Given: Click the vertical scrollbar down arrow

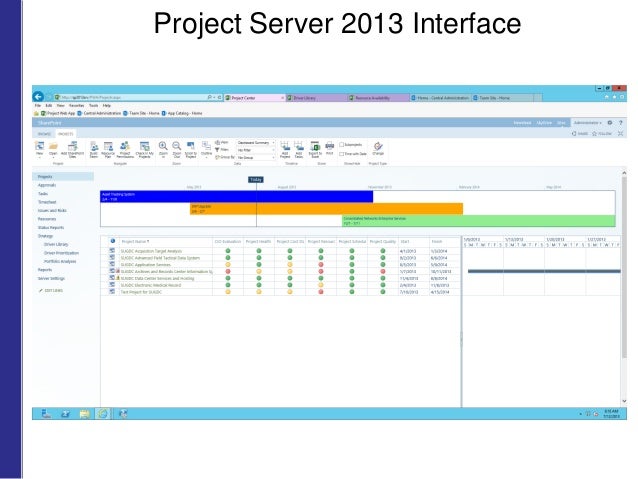Looking at the screenshot, I should pyautogui.click(x=624, y=401).
